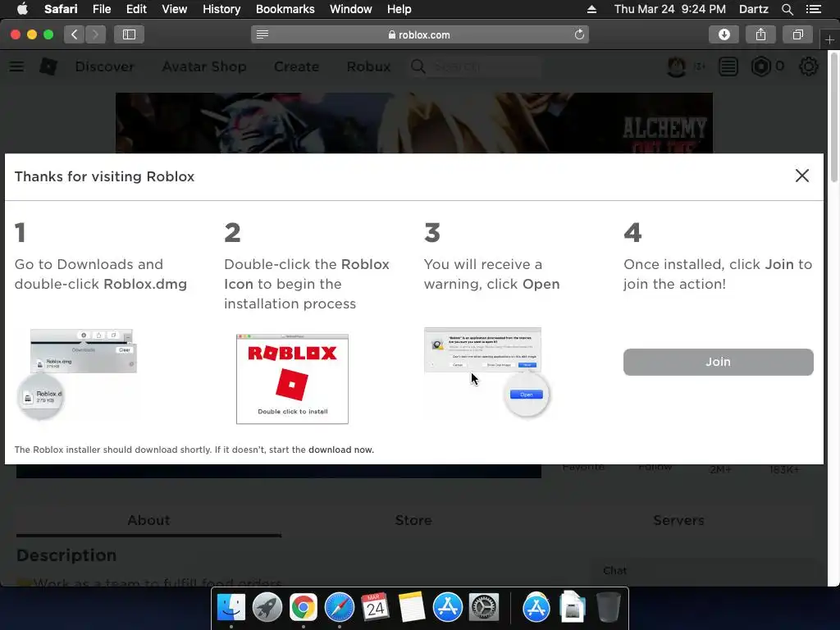Image resolution: width=840 pixels, height=630 pixels.
Task: Open System Preferences from the Dock
Action: 484,607
